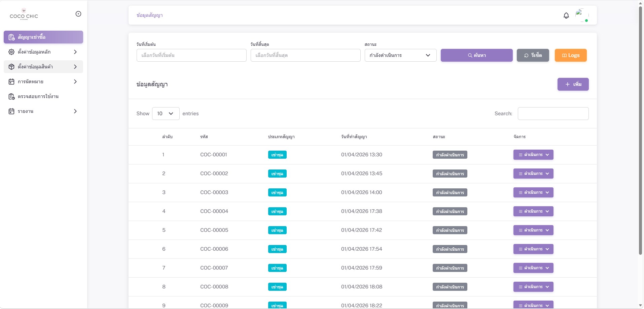Open the Show entries count dropdown

pyautogui.click(x=166, y=114)
